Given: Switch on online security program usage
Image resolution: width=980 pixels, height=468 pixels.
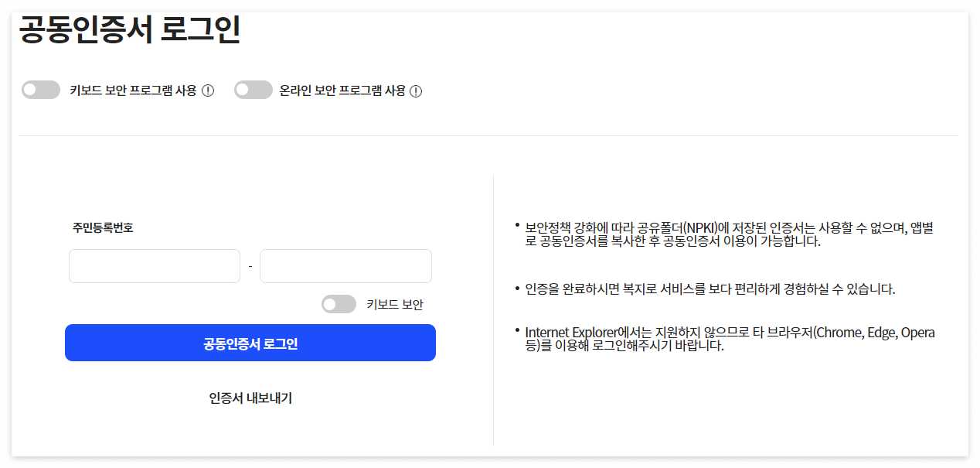Looking at the screenshot, I should 253,90.
